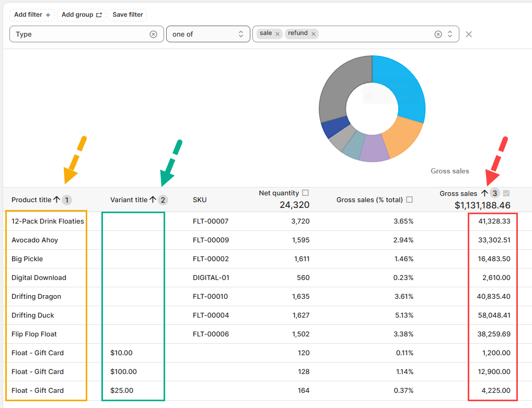Clear the Type field selection
The height and width of the screenshot is (408, 532).
tap(153, 34)
